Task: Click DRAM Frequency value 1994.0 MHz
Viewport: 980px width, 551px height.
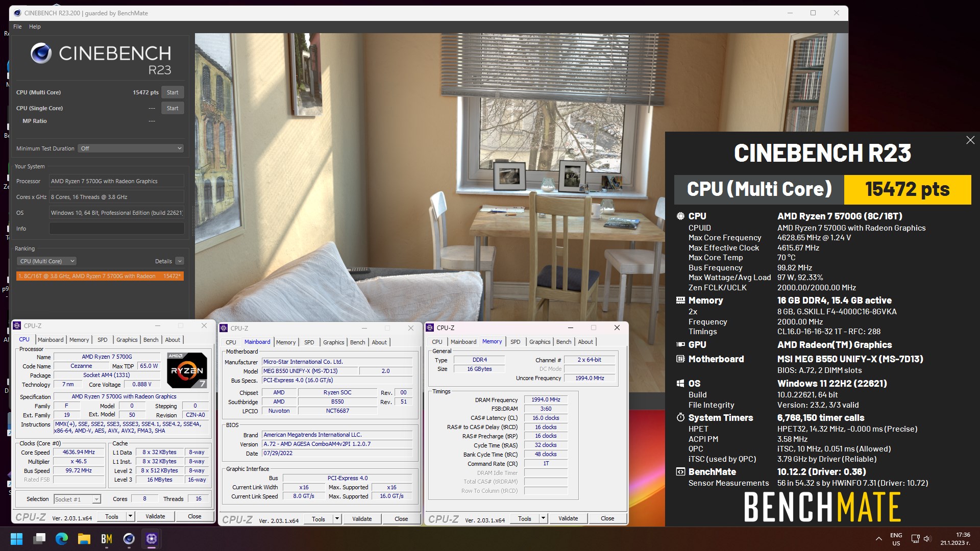Action: tap(546, 399)
